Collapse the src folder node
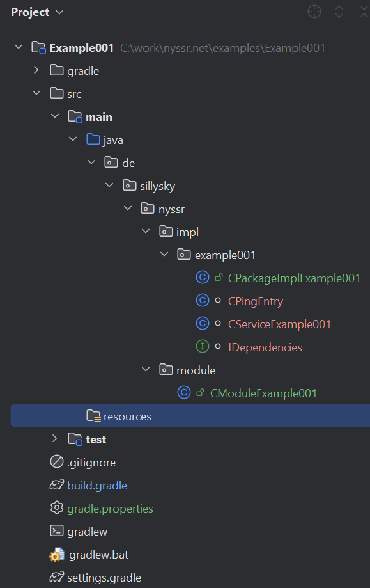This screenshot has height=588, width=370. click(x=36, y=93)
